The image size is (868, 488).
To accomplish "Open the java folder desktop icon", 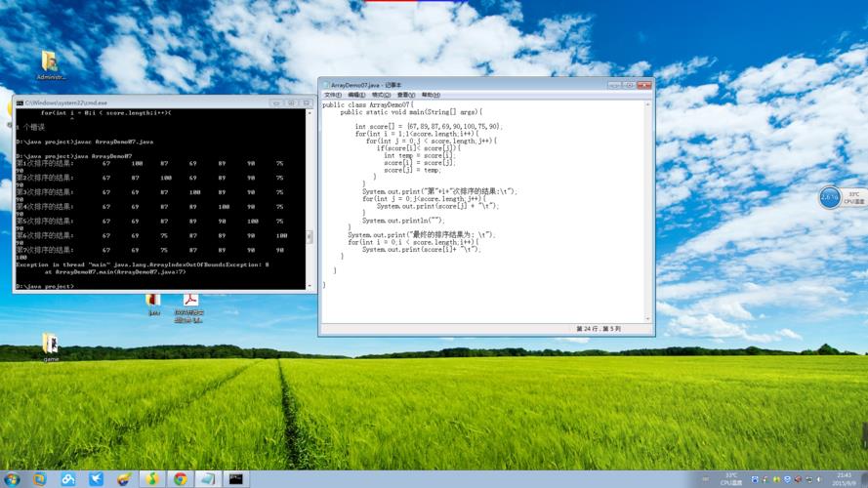I will click(153, 301).
